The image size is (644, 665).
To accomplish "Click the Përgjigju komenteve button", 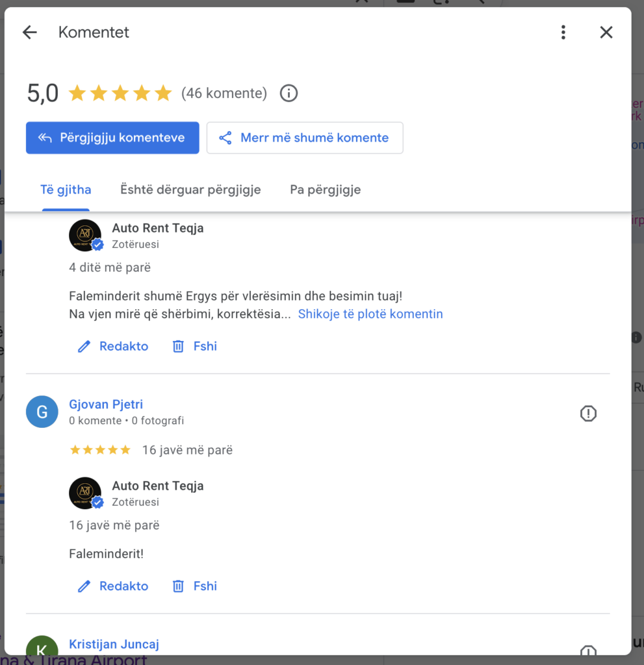I will coord(112,138).
